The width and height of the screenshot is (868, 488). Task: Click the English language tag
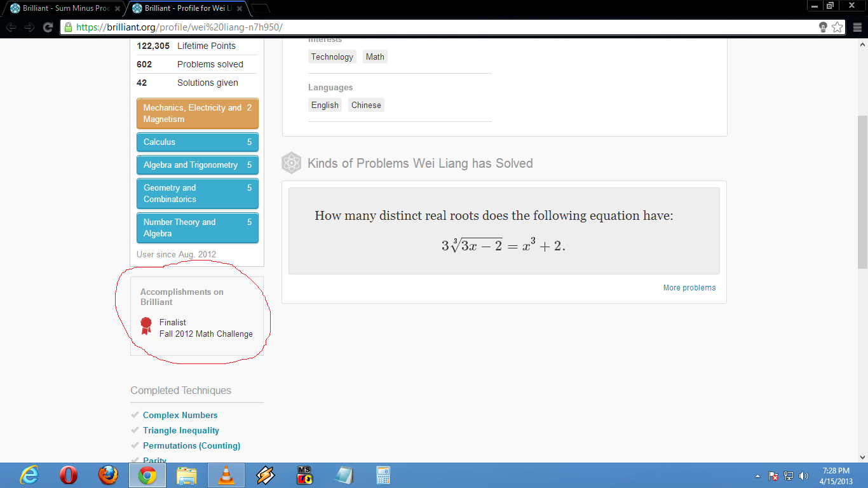(x=325, y=105)
